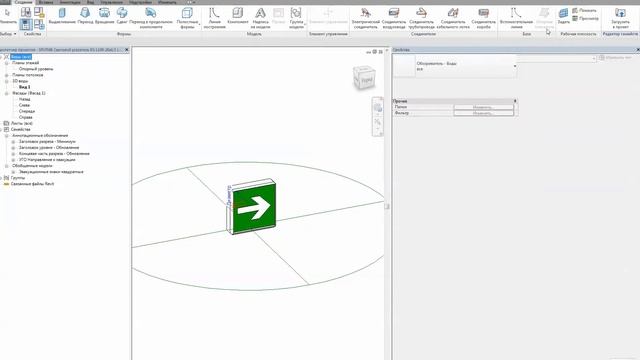Viewport: 640px width, 360px height.
Task: Click the Выдавливание extrusion tool
Action: (x=62, y=16)
